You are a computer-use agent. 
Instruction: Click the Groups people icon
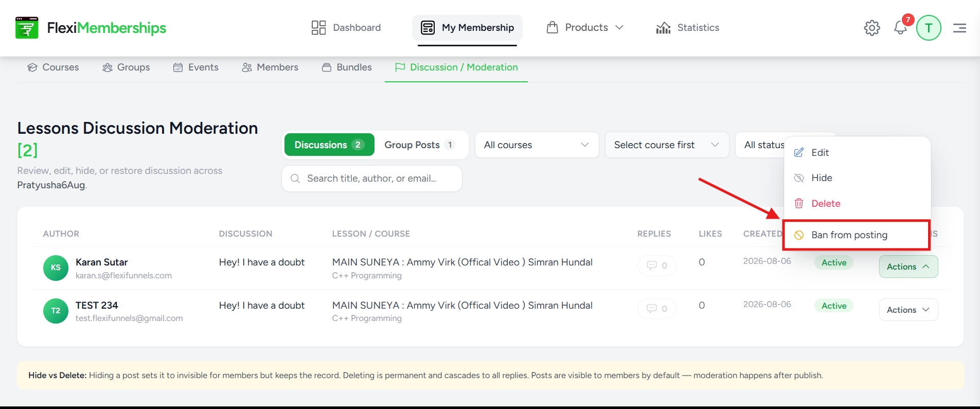point(108,67)
